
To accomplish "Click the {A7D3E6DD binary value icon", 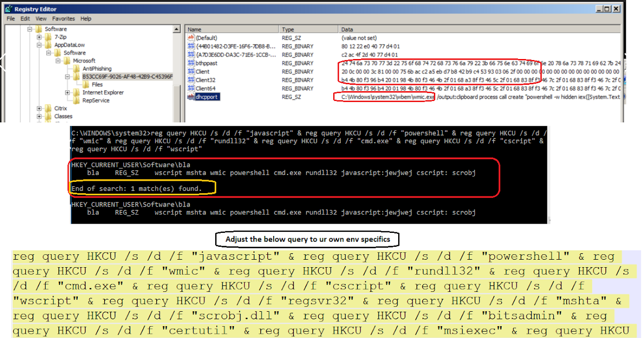I will pyautogui.click(x=191, y=55).
